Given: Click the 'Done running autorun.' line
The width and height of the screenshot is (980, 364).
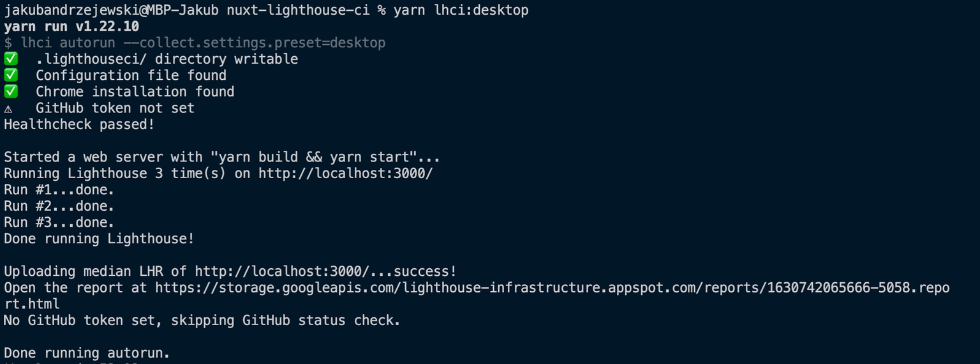Looking at the screenshot, I should coord(87,353).
